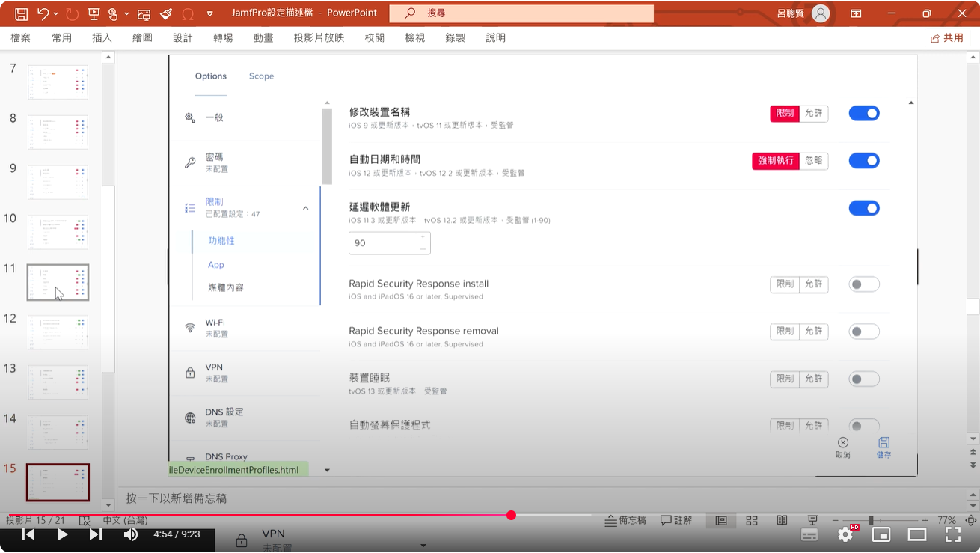The width and height of the screenshot is (980, 553).
Task: Select the 功能性 subsection
Action: (x=221, y=241)
